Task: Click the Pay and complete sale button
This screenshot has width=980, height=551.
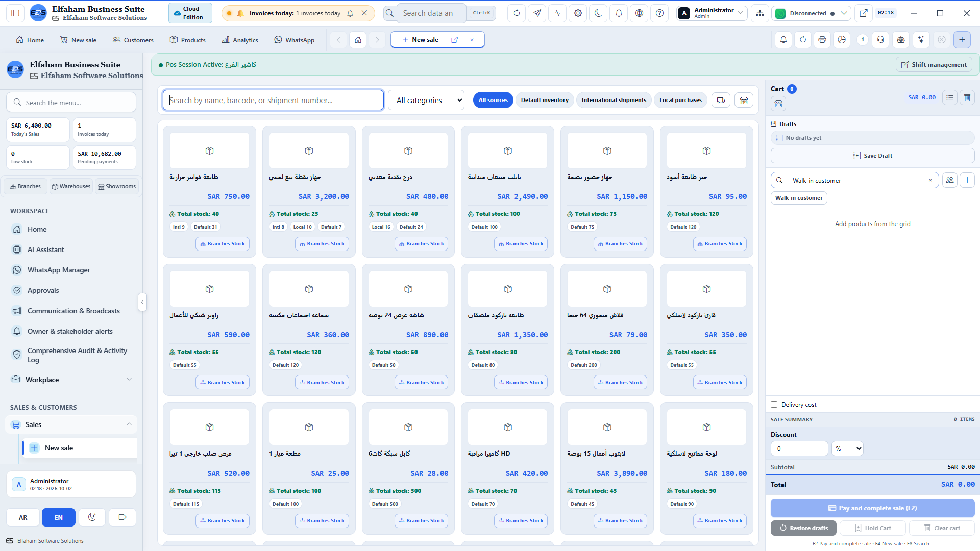Action: tap(872, 508)
